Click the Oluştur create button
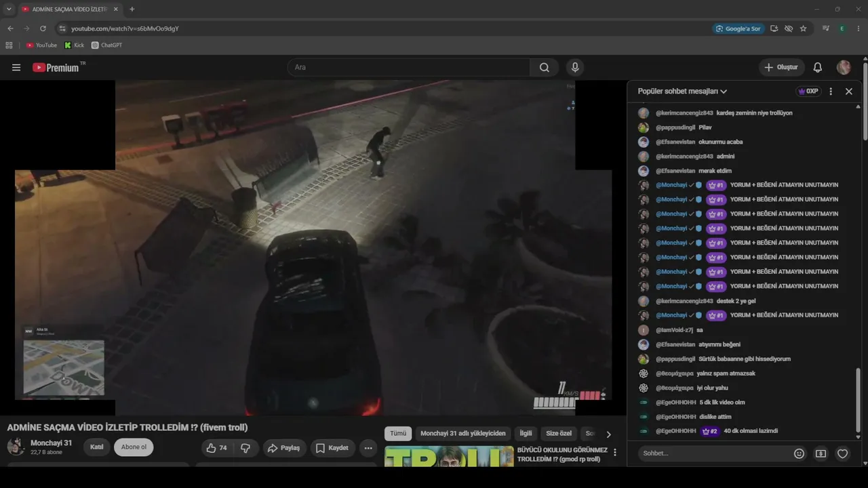Viewport: 868px width, 488px height. pos(781,67)
